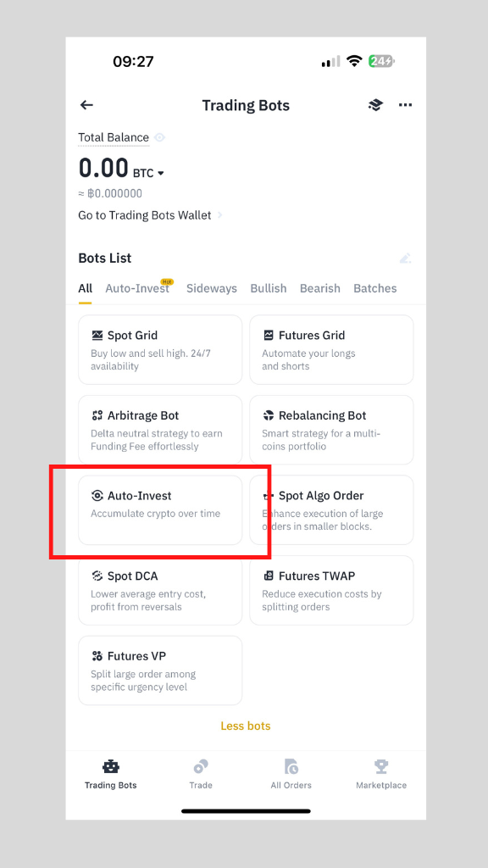Open the Rebalancing Bot card

(x=331, y=430)
